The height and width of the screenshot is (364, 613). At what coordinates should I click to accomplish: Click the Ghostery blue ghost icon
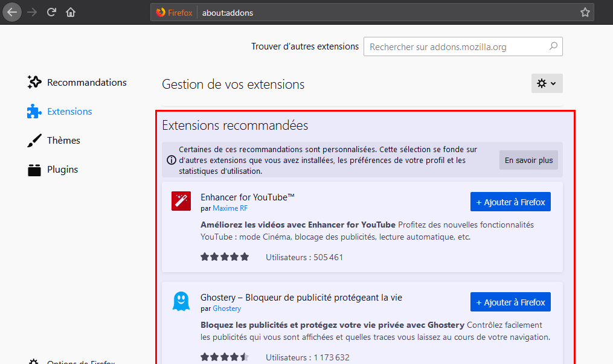coord(181,301)
